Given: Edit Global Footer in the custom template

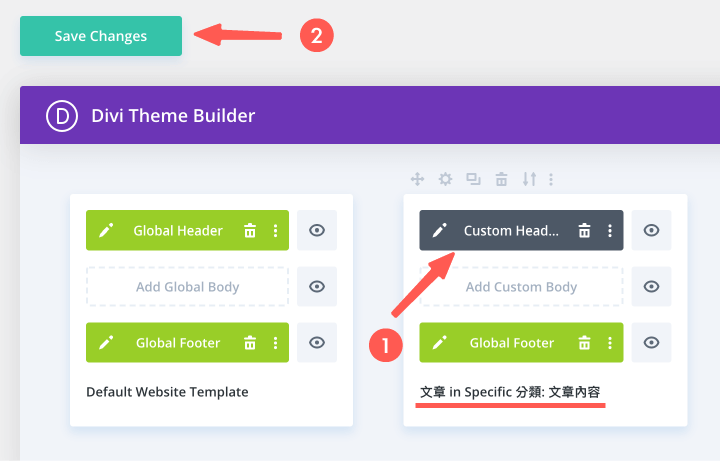Looking at the screenshot, I should [x=440, y=343].
